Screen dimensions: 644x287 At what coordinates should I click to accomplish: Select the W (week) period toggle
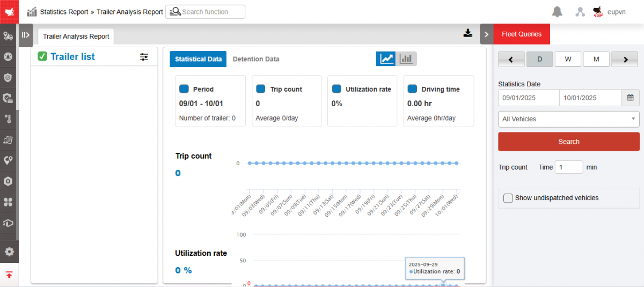tap(568, 60)
